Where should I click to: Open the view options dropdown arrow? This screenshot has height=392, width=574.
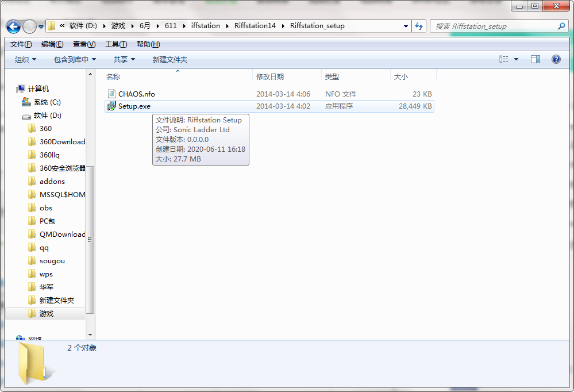[x=516, y=59]
